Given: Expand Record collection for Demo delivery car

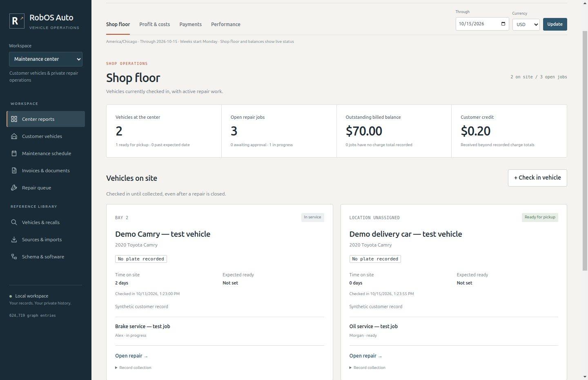Looking at the screenshot, I should [367, 368].
